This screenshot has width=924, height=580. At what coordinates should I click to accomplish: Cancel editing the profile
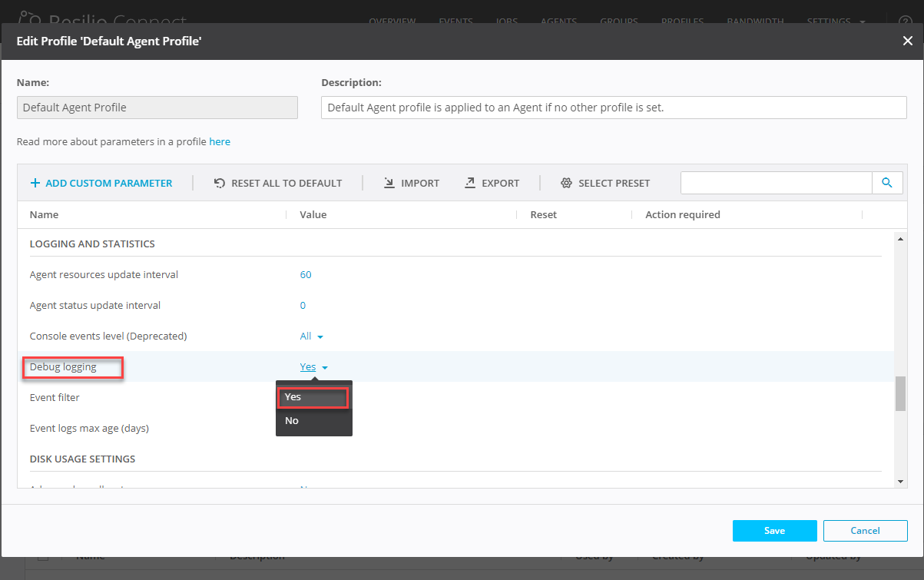(x=865, y=531)
